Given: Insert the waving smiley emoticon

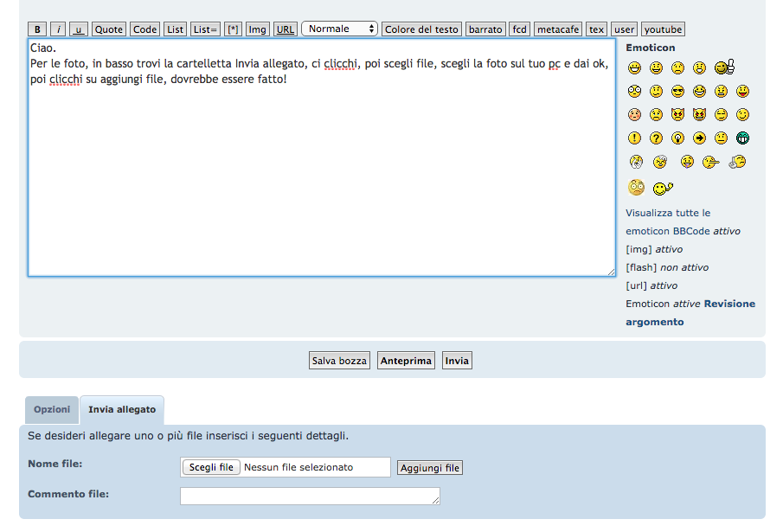Looking at the screenshot, I should click(x=663, y=188).
